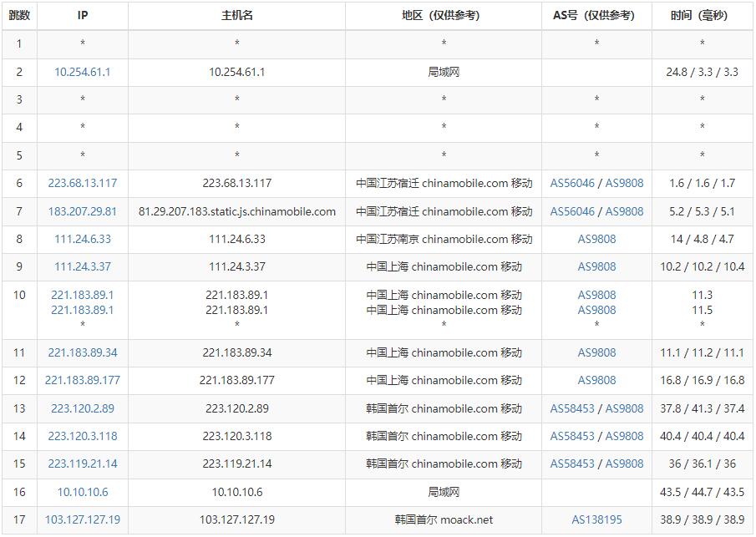Screen dimensions: 756x537
Task: Select time 40.4 / 40.4 / 40.4
Action: [702, 436]
